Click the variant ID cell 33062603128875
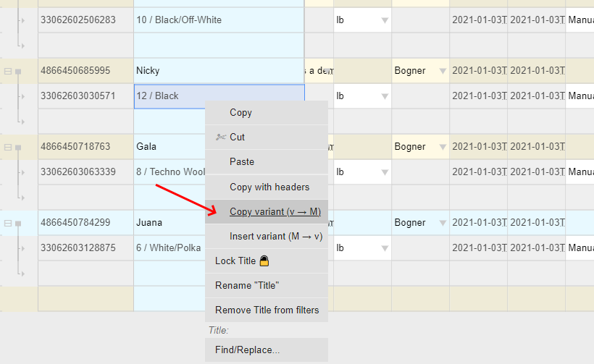 (x=85, y=248)
